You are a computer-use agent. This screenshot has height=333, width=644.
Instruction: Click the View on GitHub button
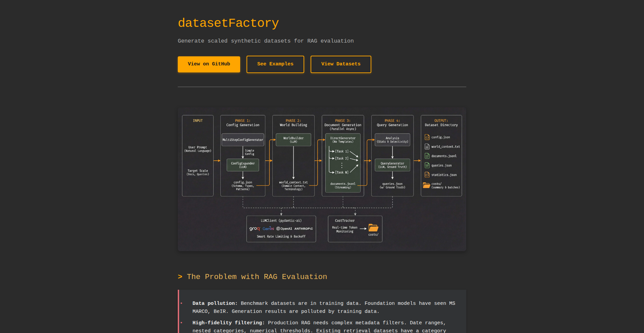[x=209, y=64]
